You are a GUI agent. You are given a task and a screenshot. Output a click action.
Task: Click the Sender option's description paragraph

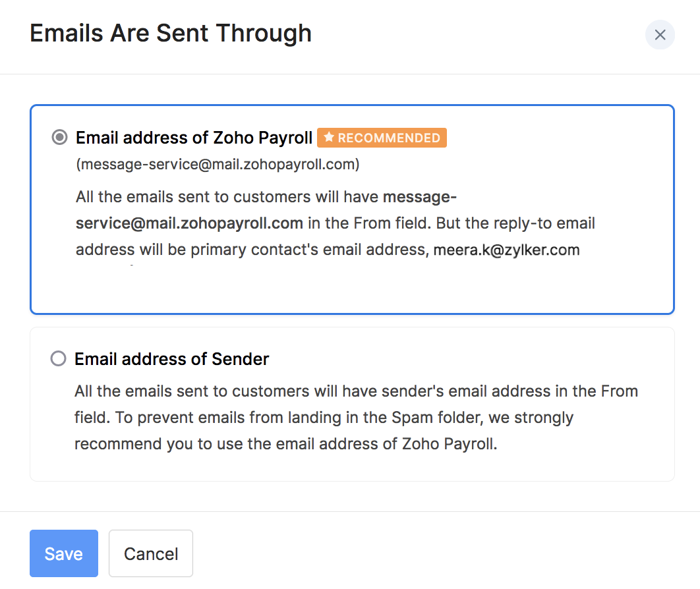coord(356,417)
